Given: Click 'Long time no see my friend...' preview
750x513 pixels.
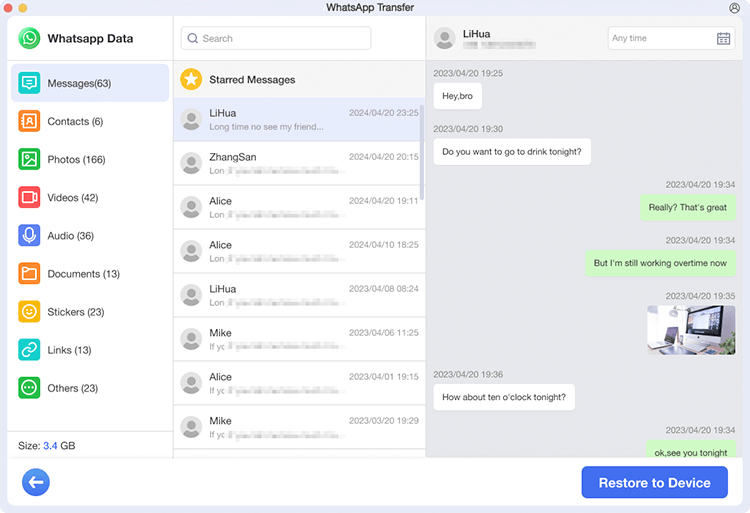Looking at the screenshot, I should click(266, 127).
